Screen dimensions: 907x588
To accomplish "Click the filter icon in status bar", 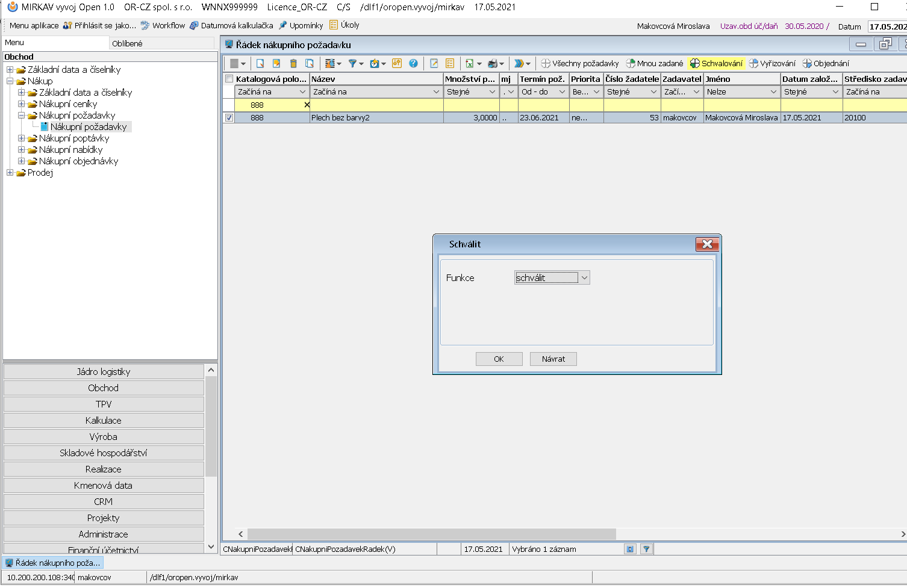I will coord(646,549).
